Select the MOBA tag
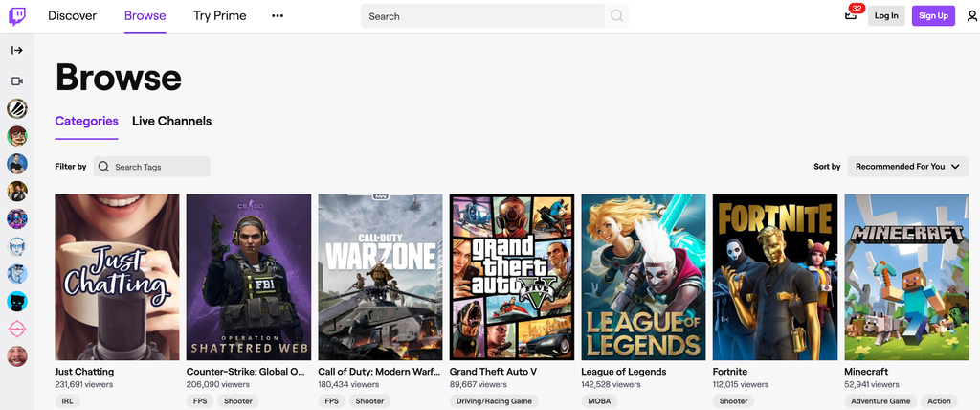The width and height of the screenshot is (980, 410). pos(599,401)
